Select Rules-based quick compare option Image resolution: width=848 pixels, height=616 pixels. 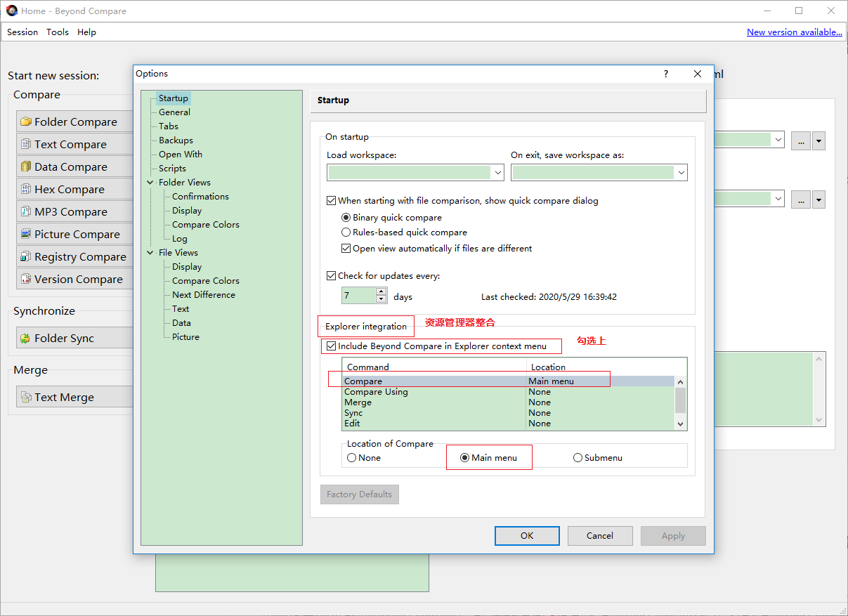(x=346, y=232)
